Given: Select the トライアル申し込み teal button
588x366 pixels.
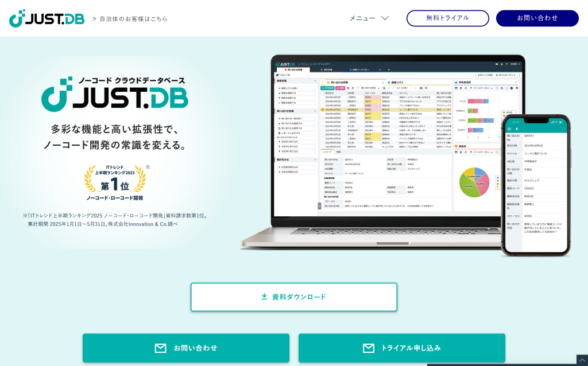Looking at the screenshot, I should point(401,348).
